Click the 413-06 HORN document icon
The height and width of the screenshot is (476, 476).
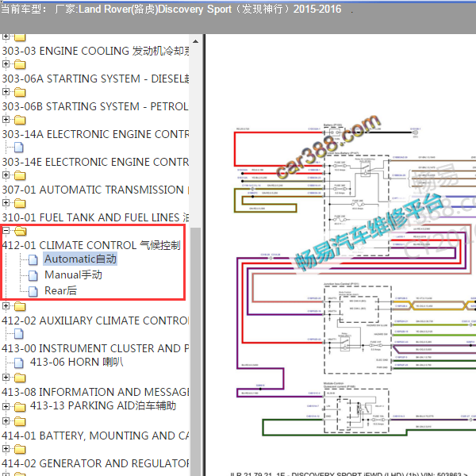(x=19, y=363)
